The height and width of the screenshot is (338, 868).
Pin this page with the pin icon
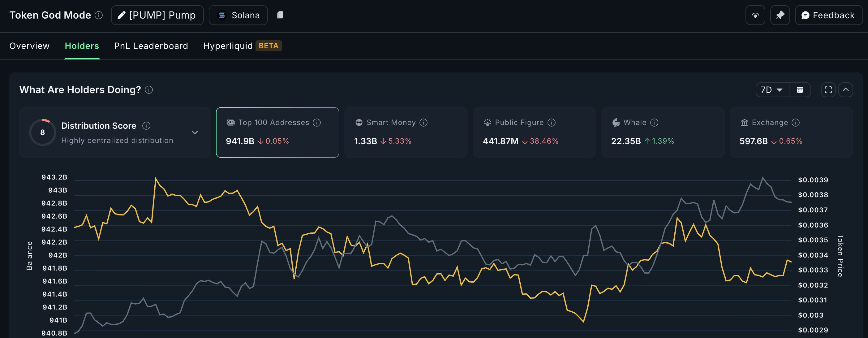[x=780, y=15]
